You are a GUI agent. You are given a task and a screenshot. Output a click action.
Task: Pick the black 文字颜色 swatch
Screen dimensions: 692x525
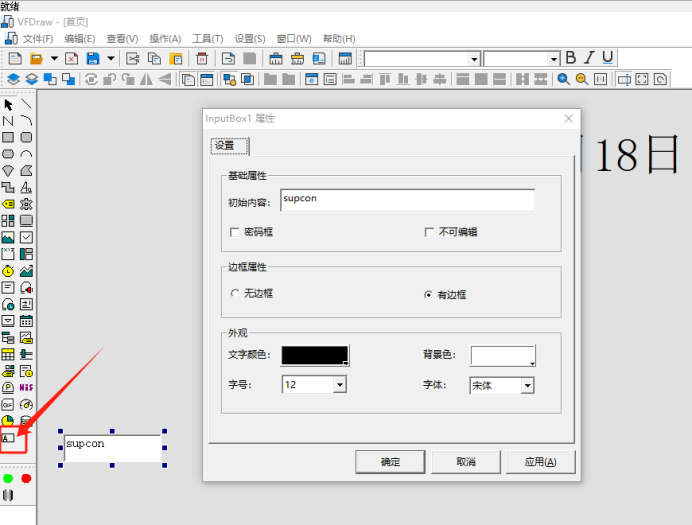[315, 356]
